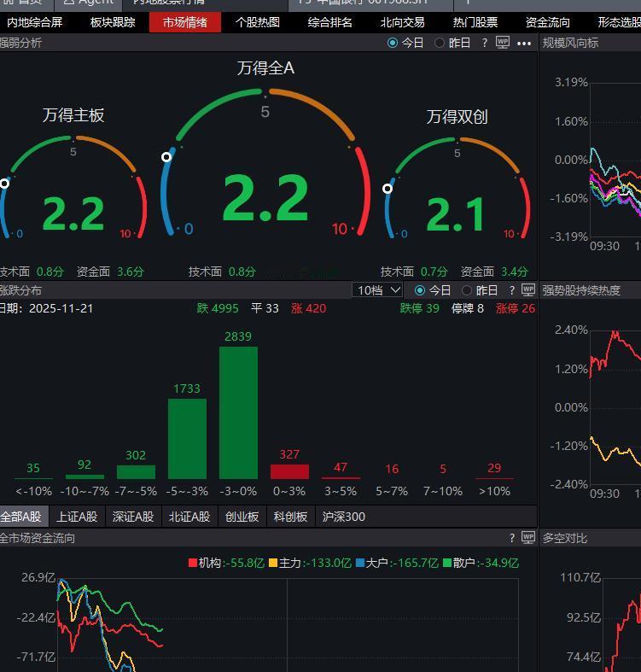Select the 北证A股 filter tab
The height and width of the screenshot is (672, 641).
(189, 517)
